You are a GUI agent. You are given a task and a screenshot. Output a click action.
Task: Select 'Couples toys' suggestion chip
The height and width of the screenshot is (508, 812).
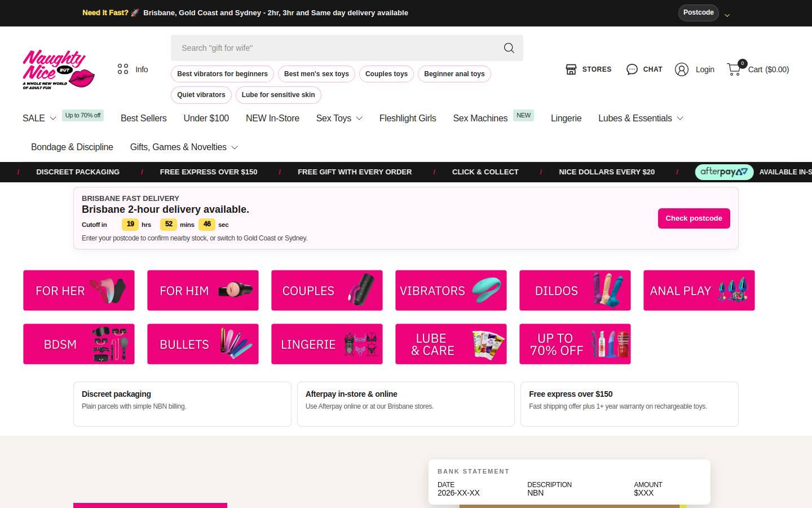click(386, 74)
